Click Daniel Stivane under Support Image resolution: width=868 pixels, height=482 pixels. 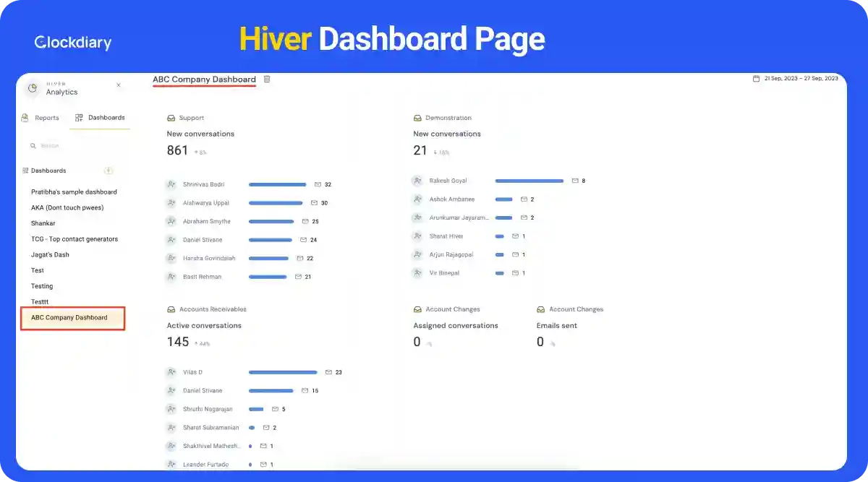click(203, 240)
